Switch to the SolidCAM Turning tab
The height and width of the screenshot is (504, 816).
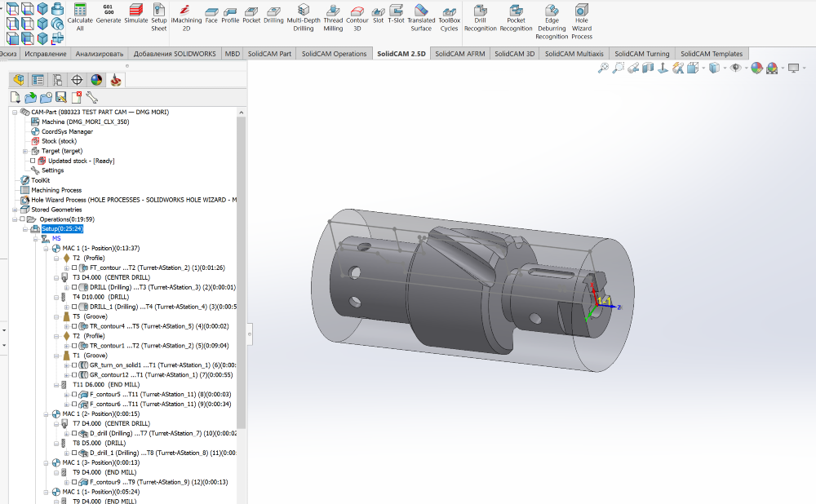click(x=641, y=53)
